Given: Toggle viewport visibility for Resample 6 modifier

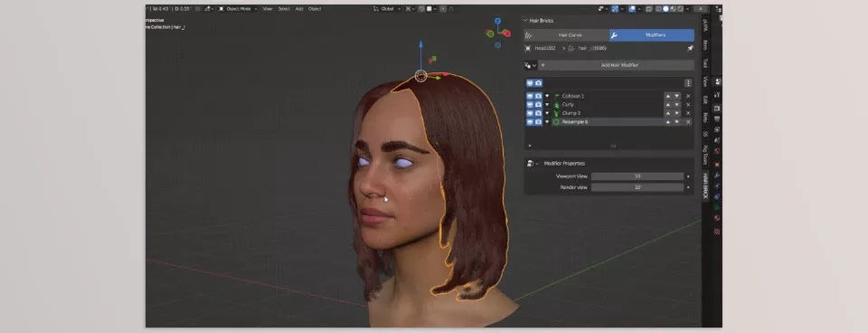Looking at the screenshot, I should click(x=530, y=122).
